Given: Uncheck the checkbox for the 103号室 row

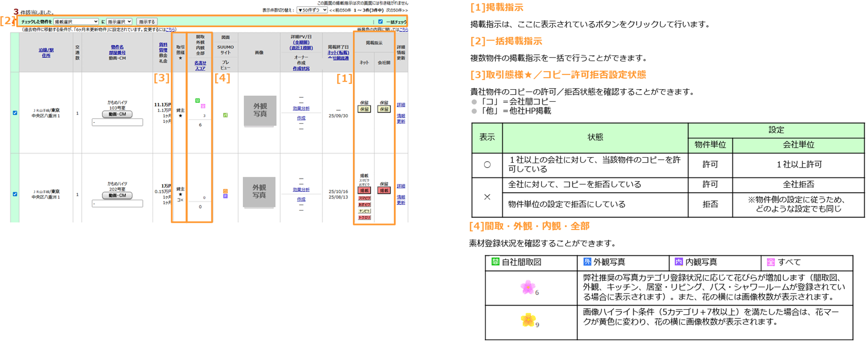Looking at the screenshot, I should pos(15,113).
